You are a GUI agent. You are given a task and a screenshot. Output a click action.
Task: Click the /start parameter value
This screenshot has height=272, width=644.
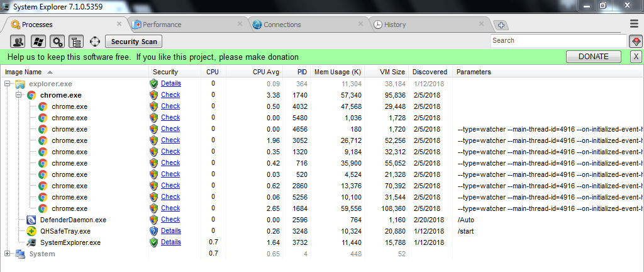click(465, 231)
